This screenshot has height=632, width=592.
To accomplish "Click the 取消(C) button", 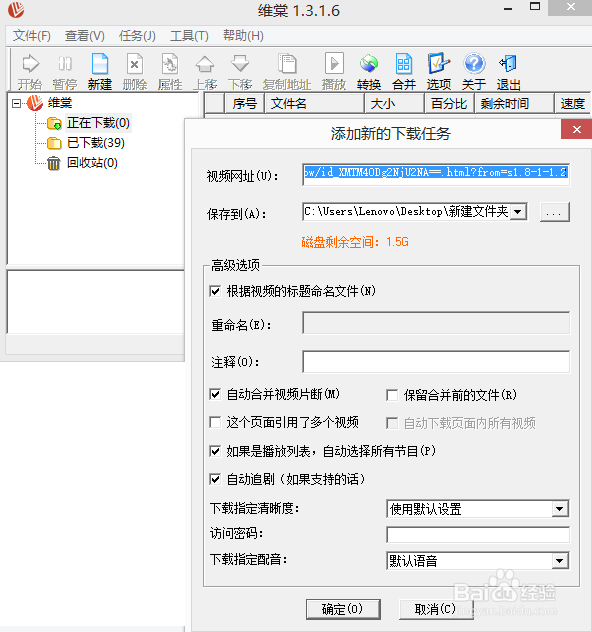I will click(x=436, y=609).
